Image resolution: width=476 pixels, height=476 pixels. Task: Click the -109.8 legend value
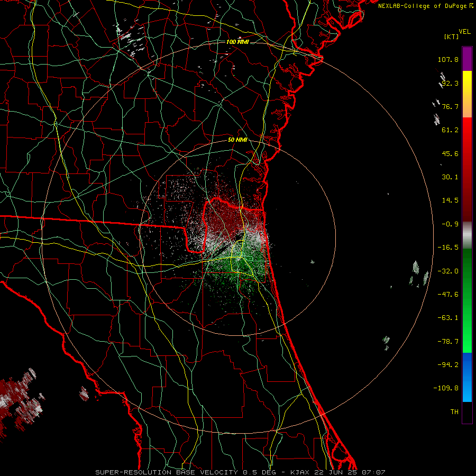[446, 388]
